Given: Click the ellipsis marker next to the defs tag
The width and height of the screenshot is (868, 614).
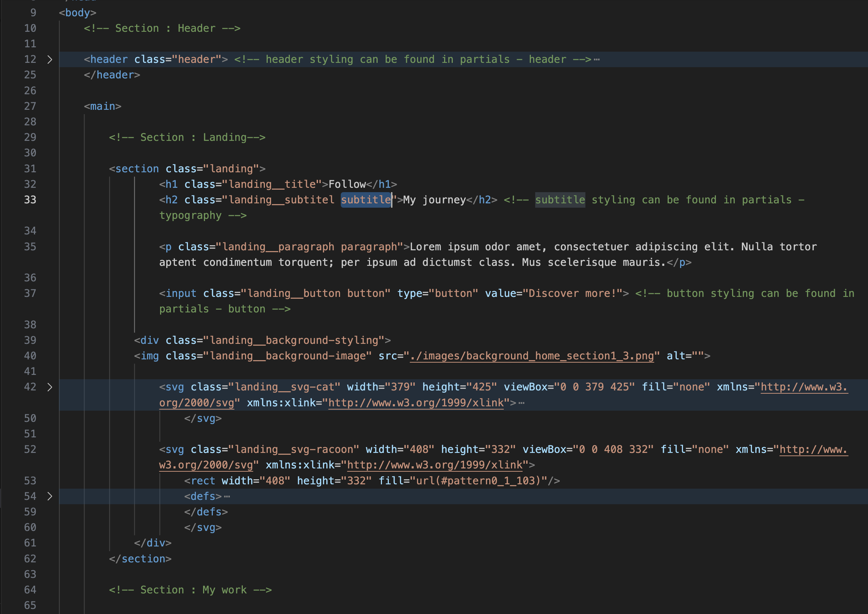Looking at the screenshot, I should click(227, 496).
